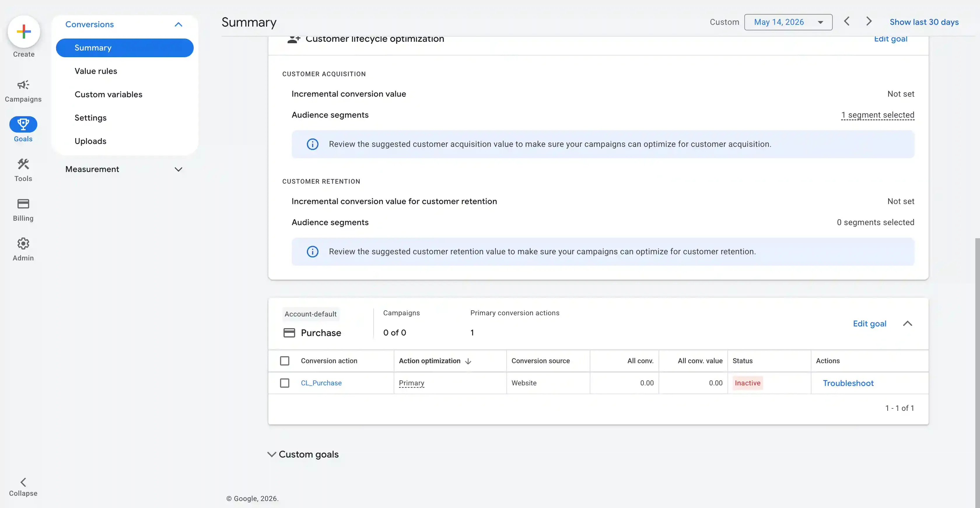Collapse the Purchase goal card chevron
The image size is (980, 508).
[908, 324]
